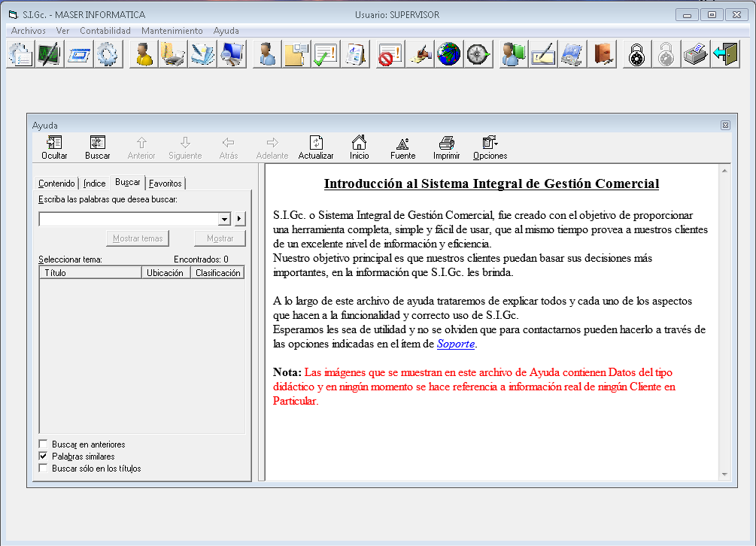Click the note card with pen icon
The height and width of the screenshot is (546, 756).
coord(543,54)
